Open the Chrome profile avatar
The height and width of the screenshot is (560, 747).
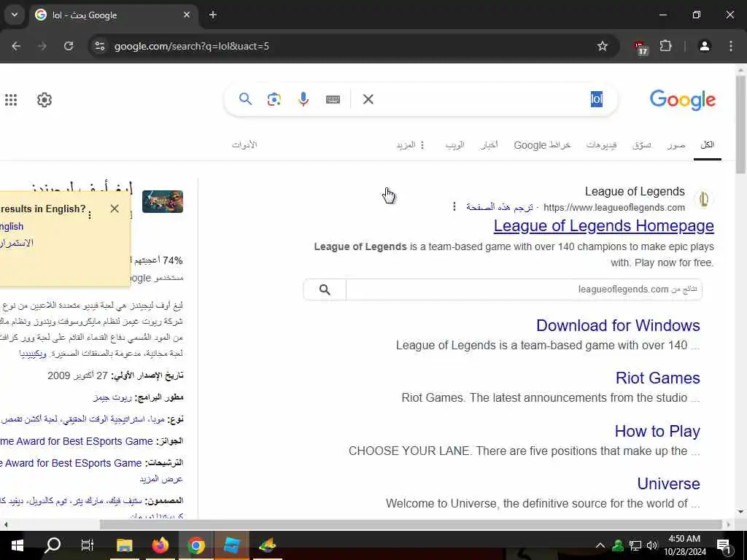(x=705, y=46)
